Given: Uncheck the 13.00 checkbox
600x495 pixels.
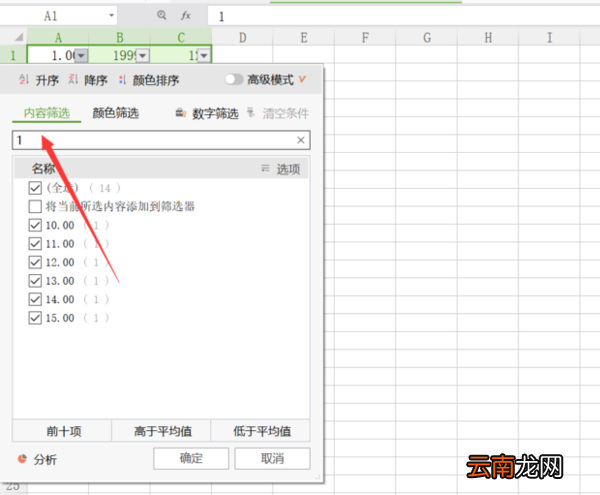Looking at the screenshot, I should (x=35, y=281).
